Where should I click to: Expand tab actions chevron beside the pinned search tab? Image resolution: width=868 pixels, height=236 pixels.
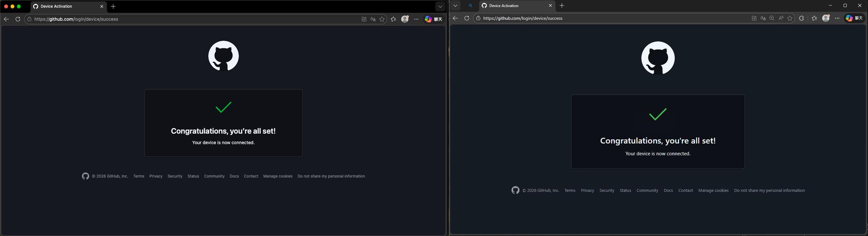pyautogui.click(x=455, y=6)
